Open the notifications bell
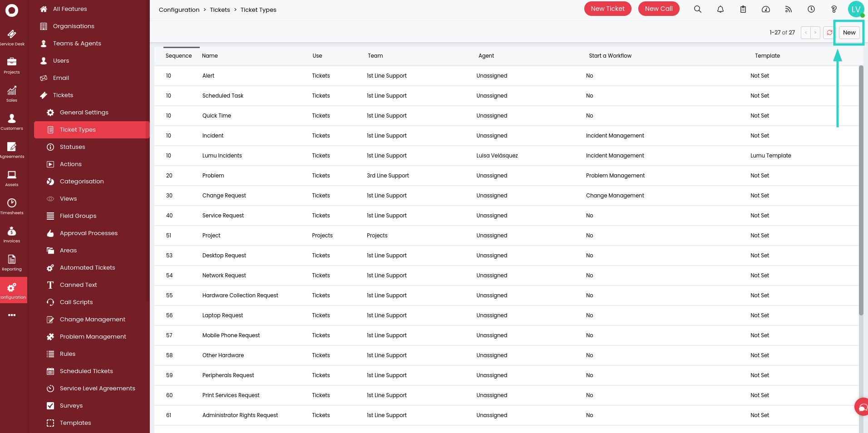The image size is (868, 433). point(720,9)
